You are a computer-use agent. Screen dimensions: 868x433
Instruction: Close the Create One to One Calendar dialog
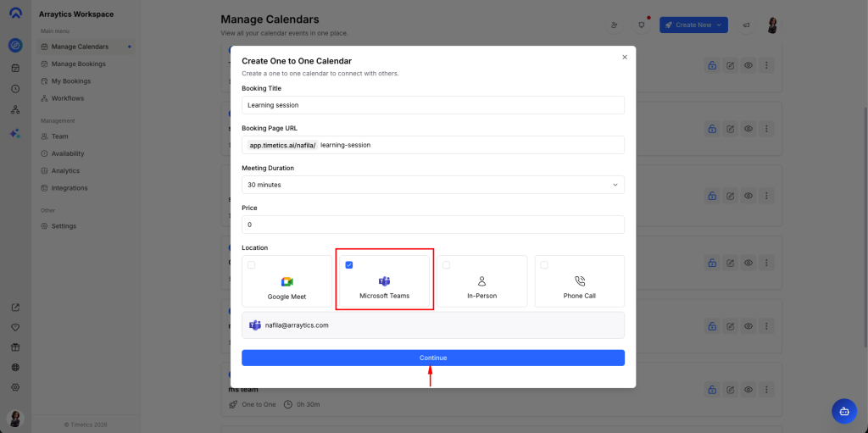coord(625,57)
